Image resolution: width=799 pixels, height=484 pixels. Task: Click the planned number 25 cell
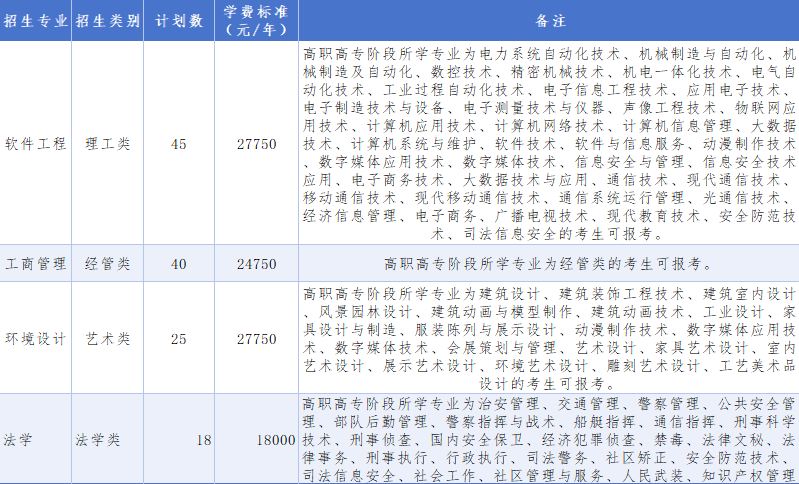coord(179,339)
